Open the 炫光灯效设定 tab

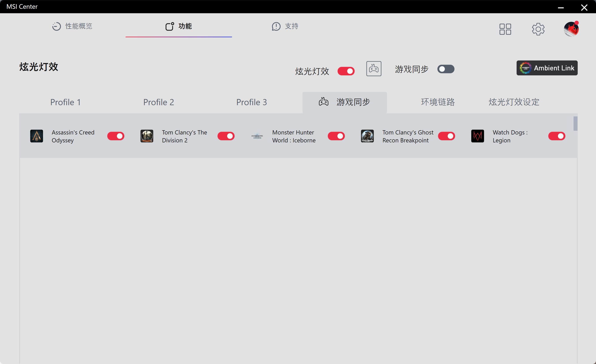[514, 102]
